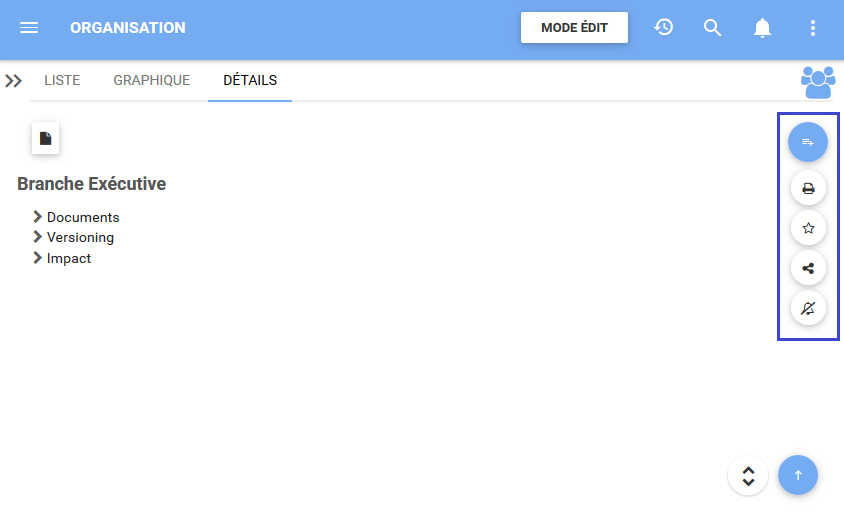Print the Branche Exécutive details
Image resolution: width=844 pixels, height=516 pixels.
[808, 188]
